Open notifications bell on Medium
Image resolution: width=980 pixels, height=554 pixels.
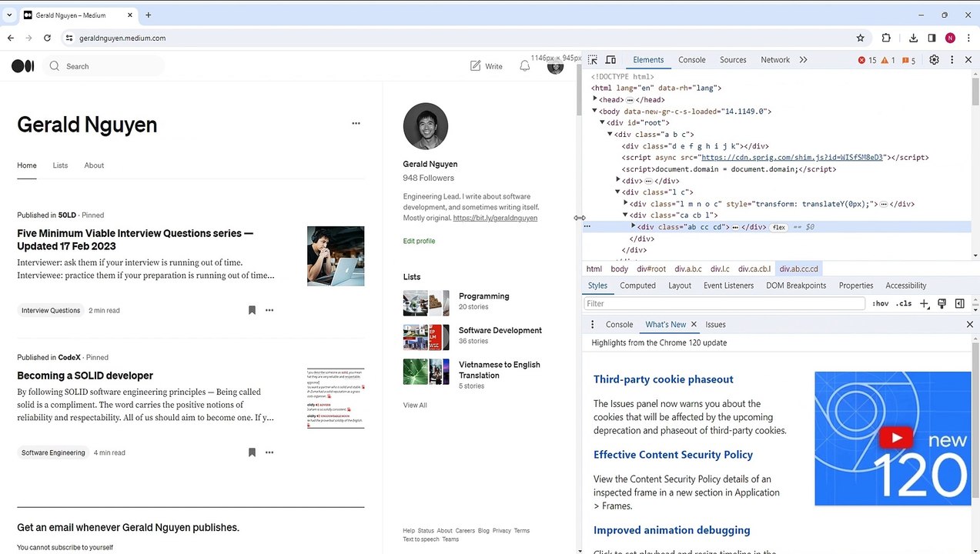(x=524, y=66)
